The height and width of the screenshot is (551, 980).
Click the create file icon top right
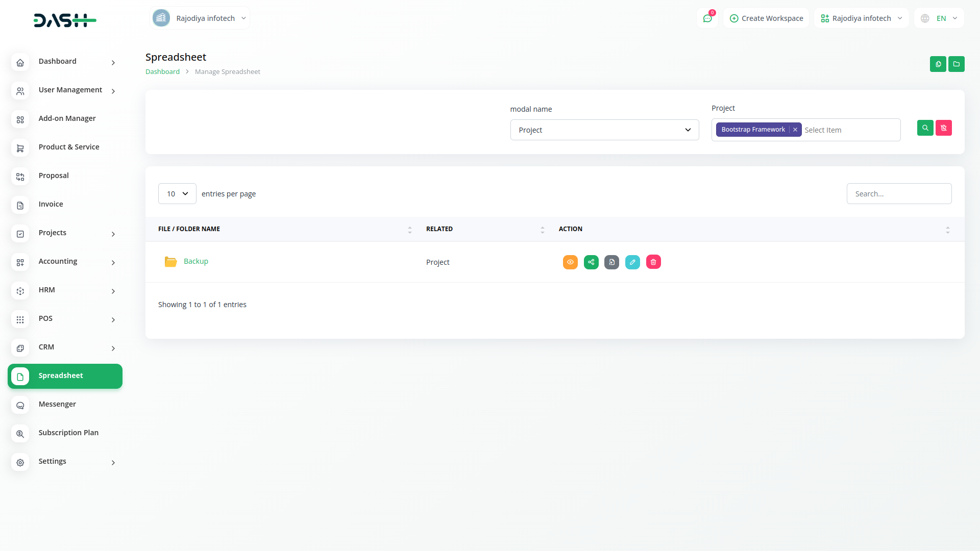pos(938,64)
